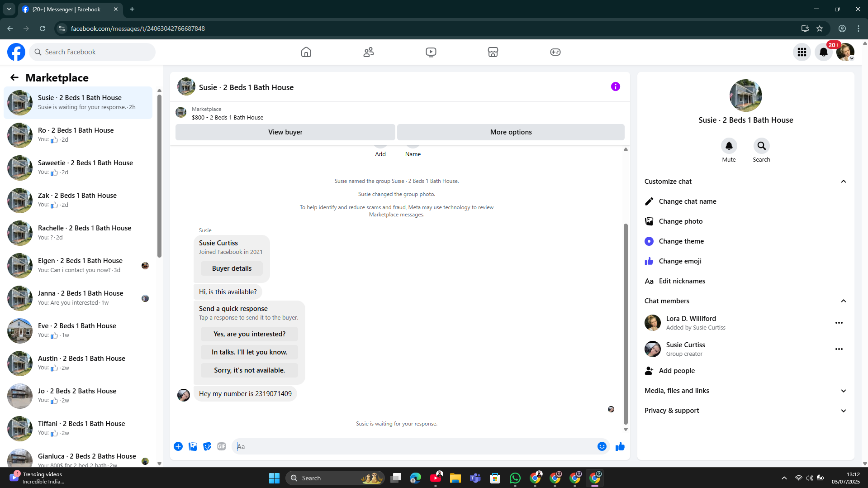Open the Jo · 2 Beds 2 Baths House chat

78,396
